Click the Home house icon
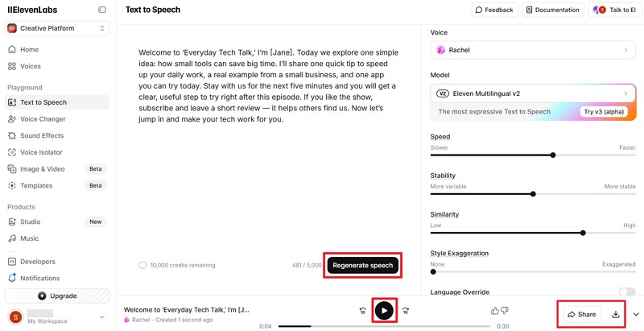The height and width of the screenshot is (331, 644). (12, 50)
